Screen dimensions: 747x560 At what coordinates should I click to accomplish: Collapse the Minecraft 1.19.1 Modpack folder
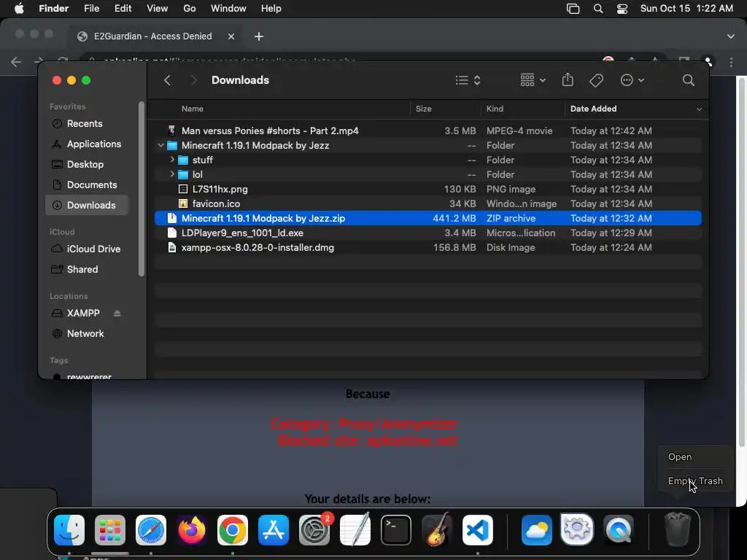click(x=160, y=145)
